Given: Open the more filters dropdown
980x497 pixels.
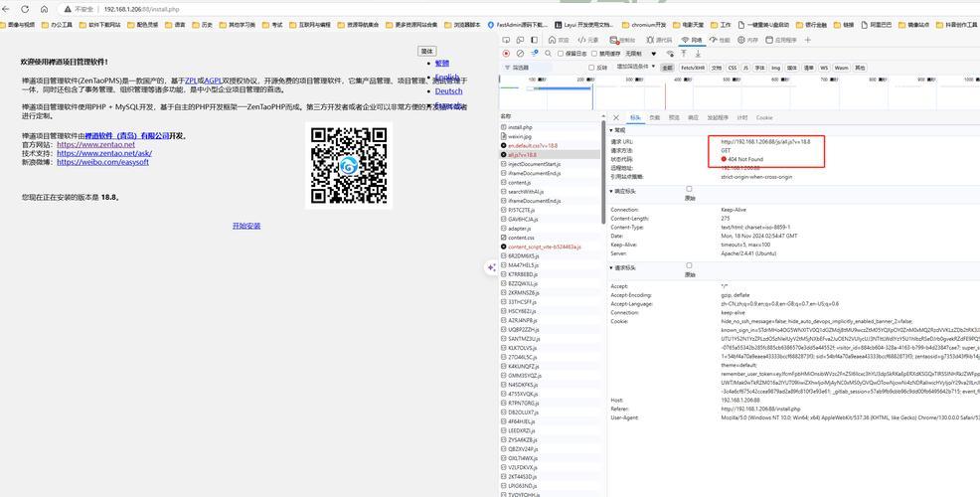Looking at the screenshot, I should click(636, 67).
